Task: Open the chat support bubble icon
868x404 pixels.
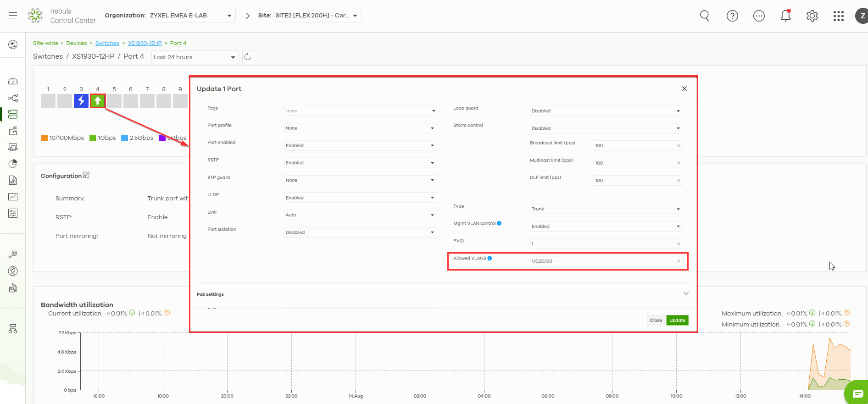Action: [x=857, y=393]
